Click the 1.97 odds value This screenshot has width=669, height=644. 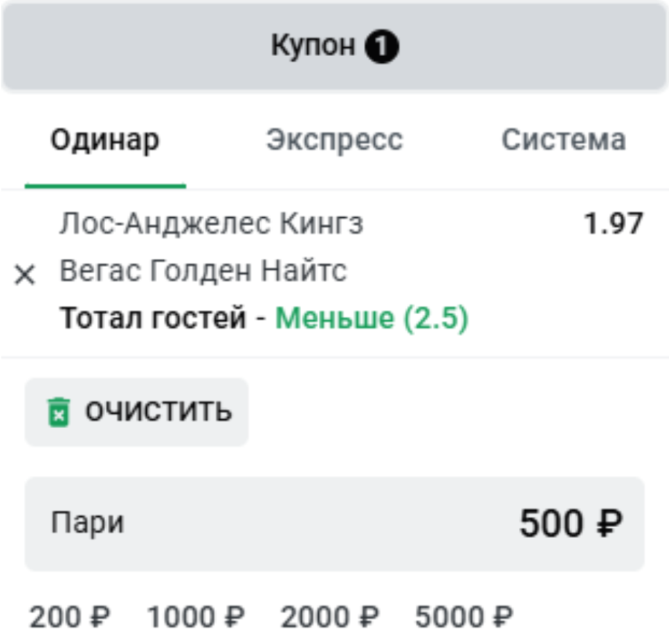coord(613,223)
